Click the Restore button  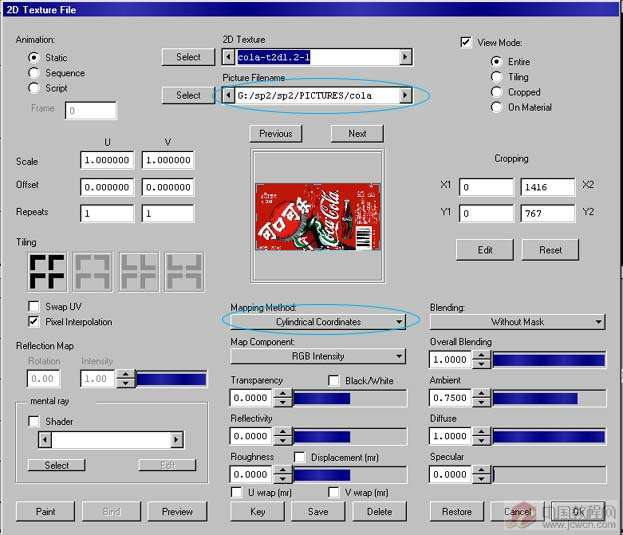coord(457,512)
